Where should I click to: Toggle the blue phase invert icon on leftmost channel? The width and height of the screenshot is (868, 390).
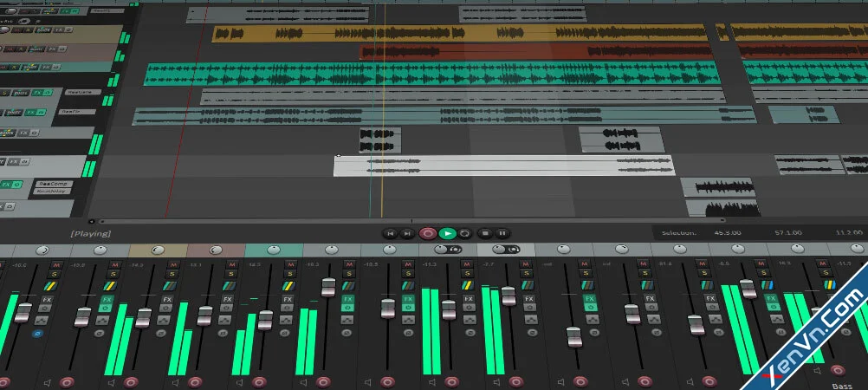tap(37, 334)
